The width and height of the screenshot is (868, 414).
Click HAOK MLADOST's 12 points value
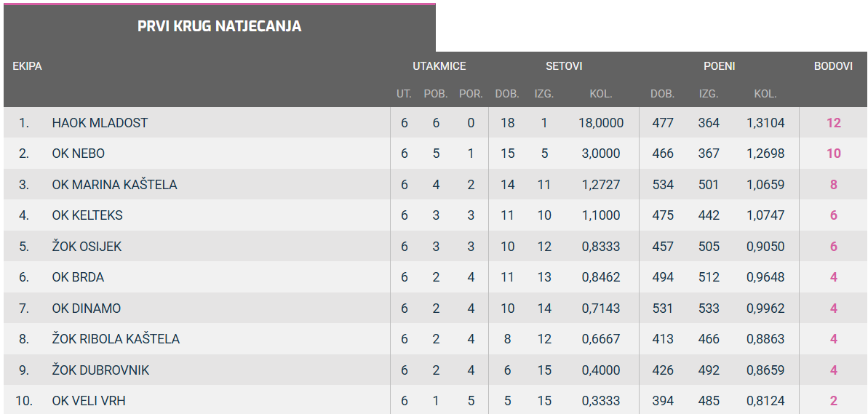834,123
